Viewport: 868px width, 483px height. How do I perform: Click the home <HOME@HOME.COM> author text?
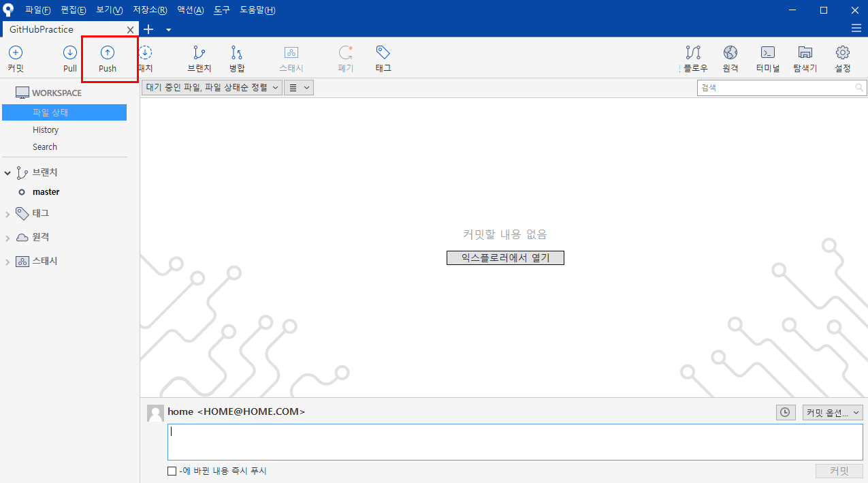coord(236,411)
